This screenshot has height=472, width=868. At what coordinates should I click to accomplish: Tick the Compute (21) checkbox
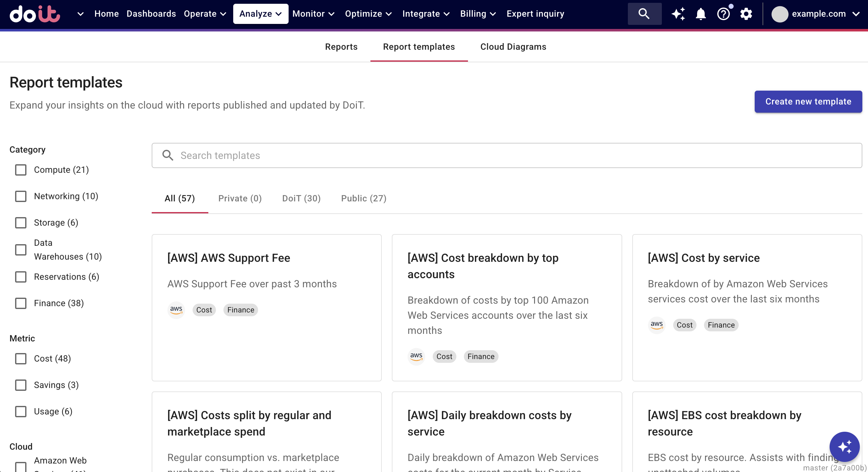click(21, 170)
